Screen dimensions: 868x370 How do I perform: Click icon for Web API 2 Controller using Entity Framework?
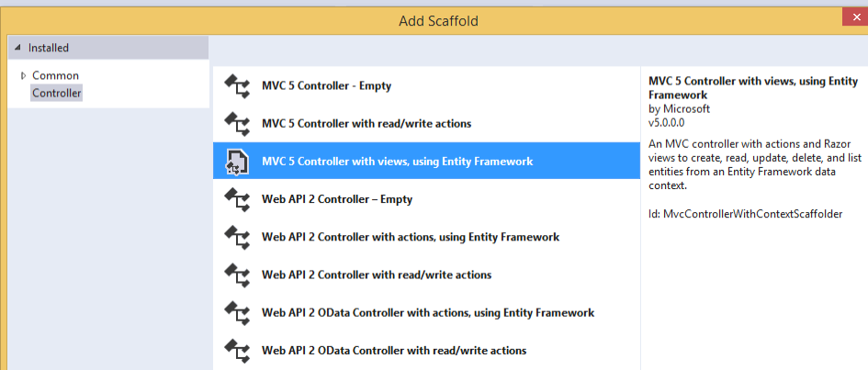(237, 237)
